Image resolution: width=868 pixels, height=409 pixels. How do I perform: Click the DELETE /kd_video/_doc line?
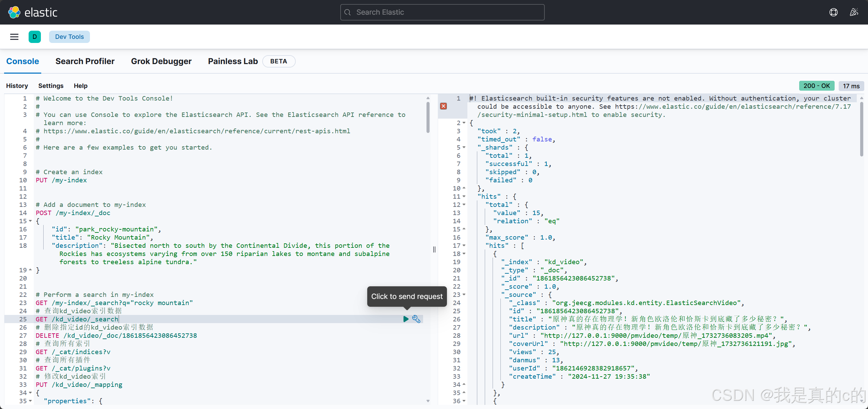(116, 336)
